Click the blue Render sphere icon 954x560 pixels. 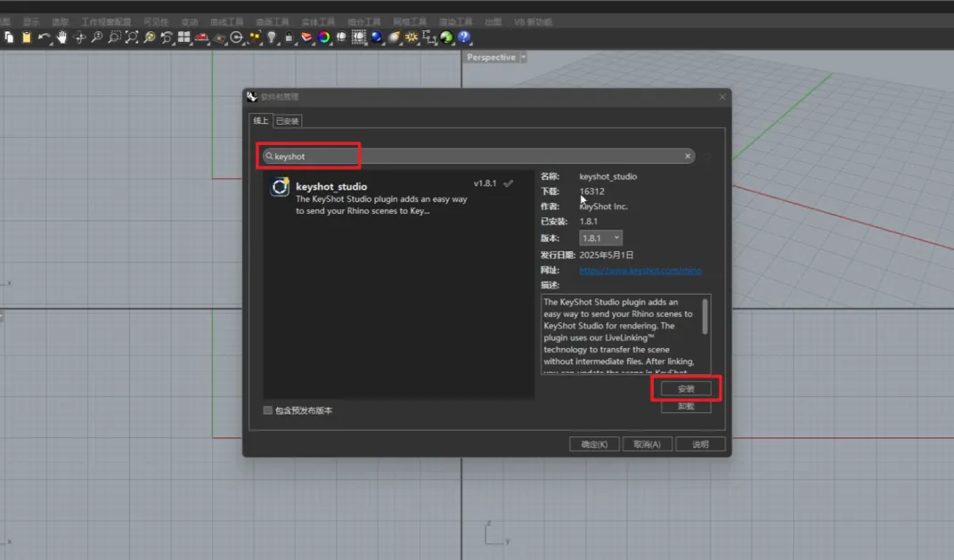click(x=377, y=37)
